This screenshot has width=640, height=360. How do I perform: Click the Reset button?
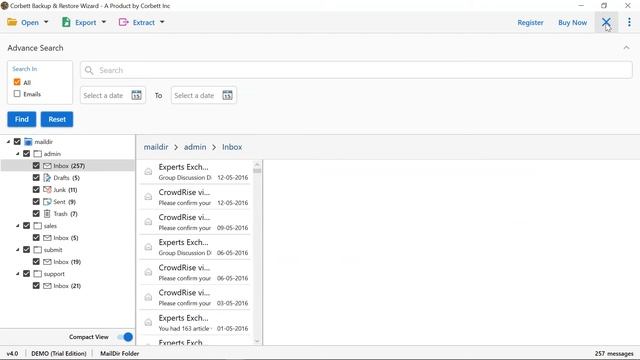tap(57, 119)
